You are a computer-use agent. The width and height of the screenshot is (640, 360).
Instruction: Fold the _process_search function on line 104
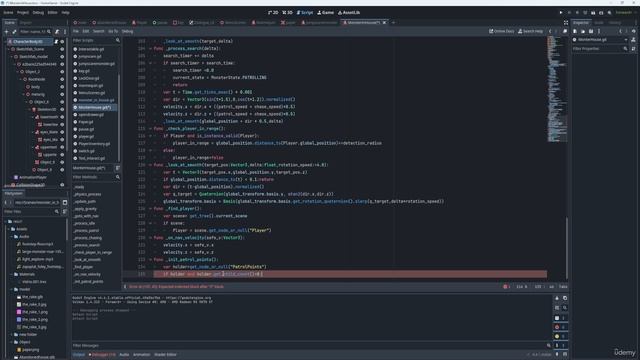(x=150, y=49)
